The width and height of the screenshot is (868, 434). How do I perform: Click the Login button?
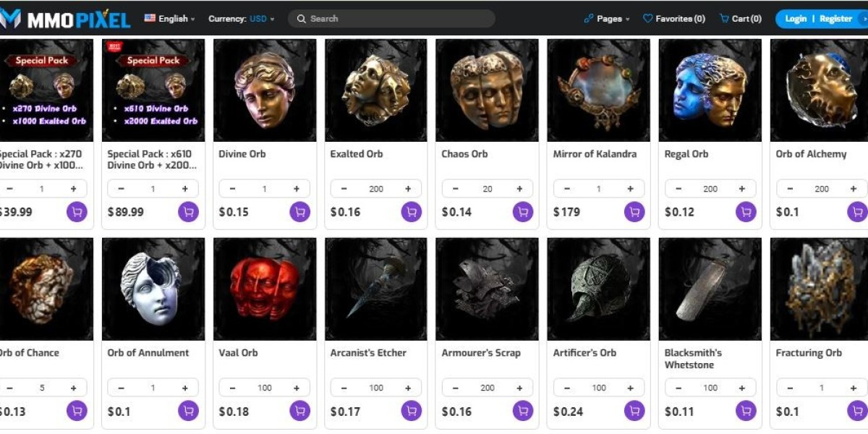pyautogui.click(x=796, y=19)
